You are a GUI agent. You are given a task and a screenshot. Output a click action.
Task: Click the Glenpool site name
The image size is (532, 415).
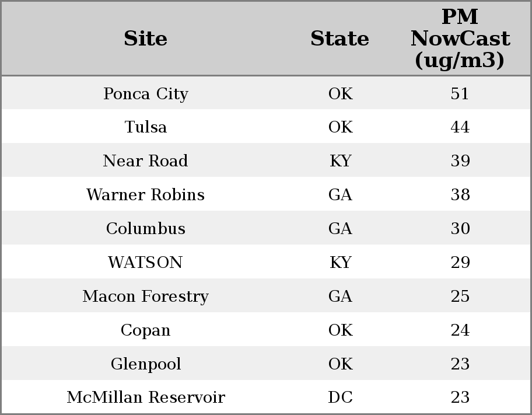(145, 364)
